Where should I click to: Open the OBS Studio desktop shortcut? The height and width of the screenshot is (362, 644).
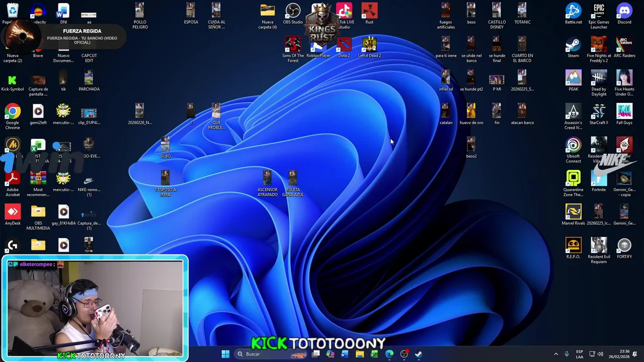click(x=293, y=14)
